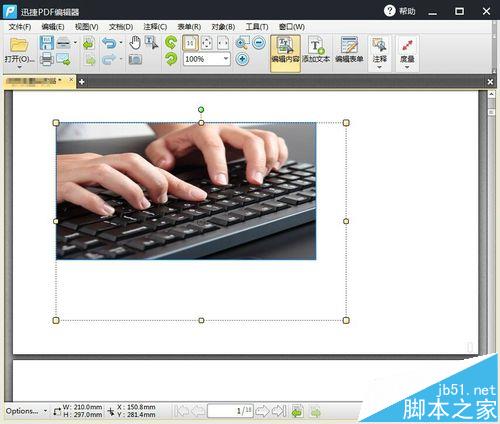Go to first page arrow
500x424 pixels.
click(x=182, y=411)
